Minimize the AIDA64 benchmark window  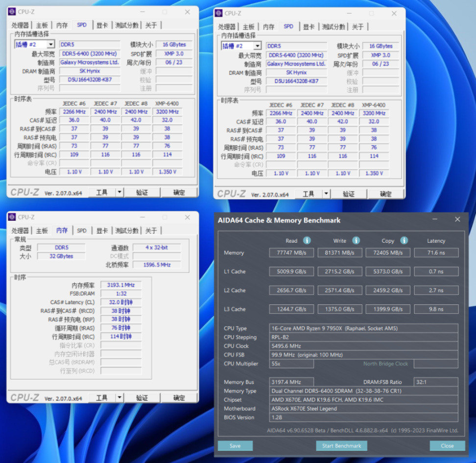click(x=435, y=219)
